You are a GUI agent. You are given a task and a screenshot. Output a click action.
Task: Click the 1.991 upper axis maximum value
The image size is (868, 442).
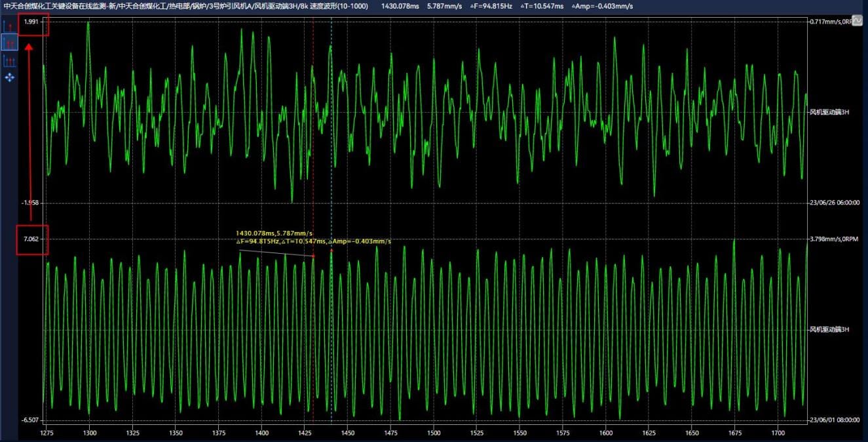click(31, 22)
